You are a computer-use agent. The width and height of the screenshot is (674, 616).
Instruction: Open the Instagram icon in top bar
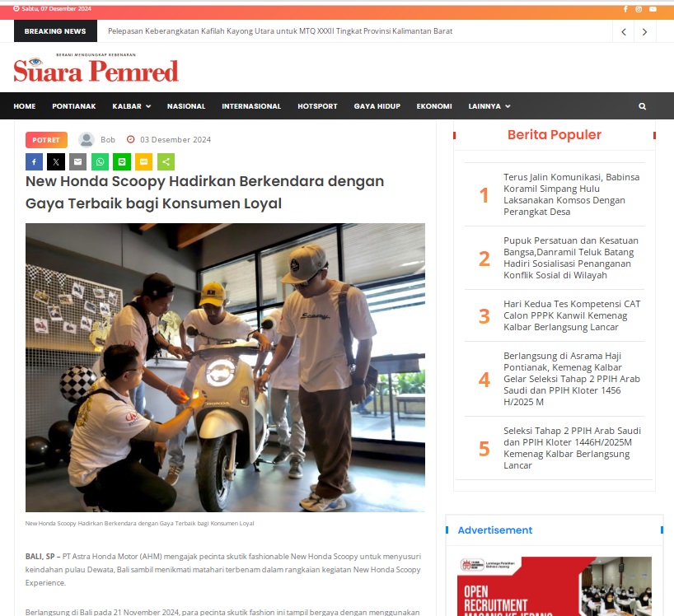[x=639, y=9]
